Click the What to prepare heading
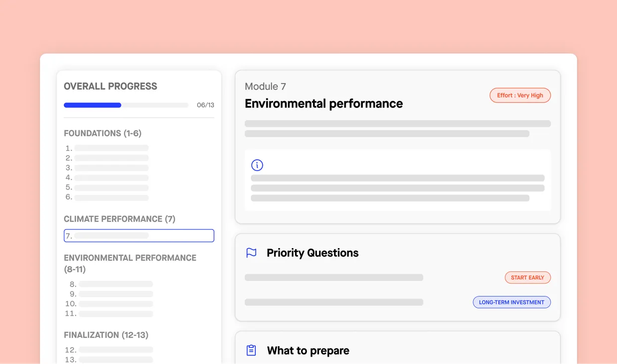 click(x=308, y=351)
